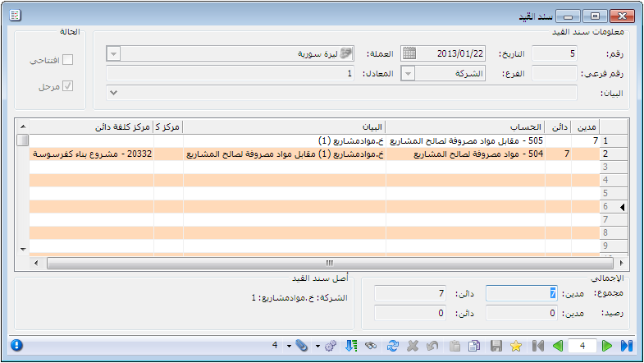The width and height of the screenshot is (644, 363).
Task: Open the calendar date picker icon
Action: (x=409, y=53)
